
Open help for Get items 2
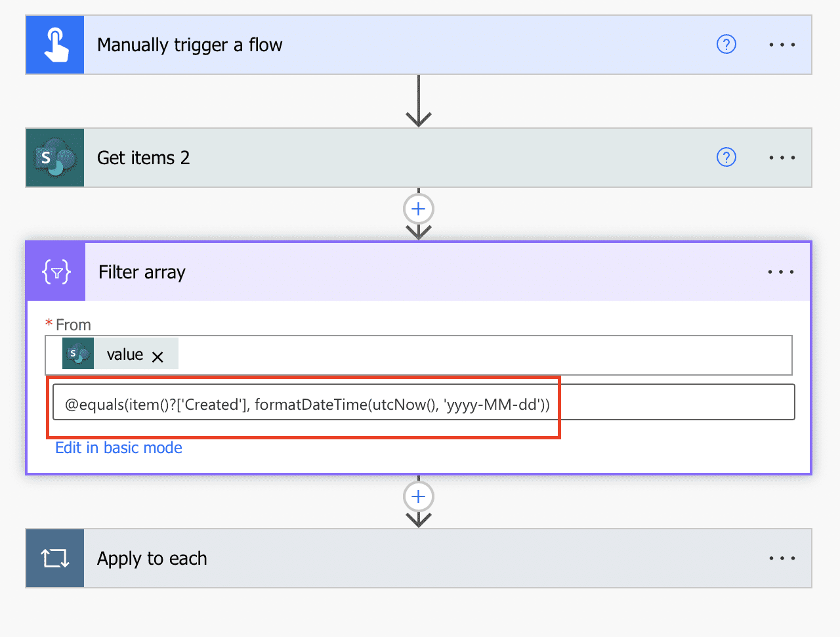coord(726,158)
